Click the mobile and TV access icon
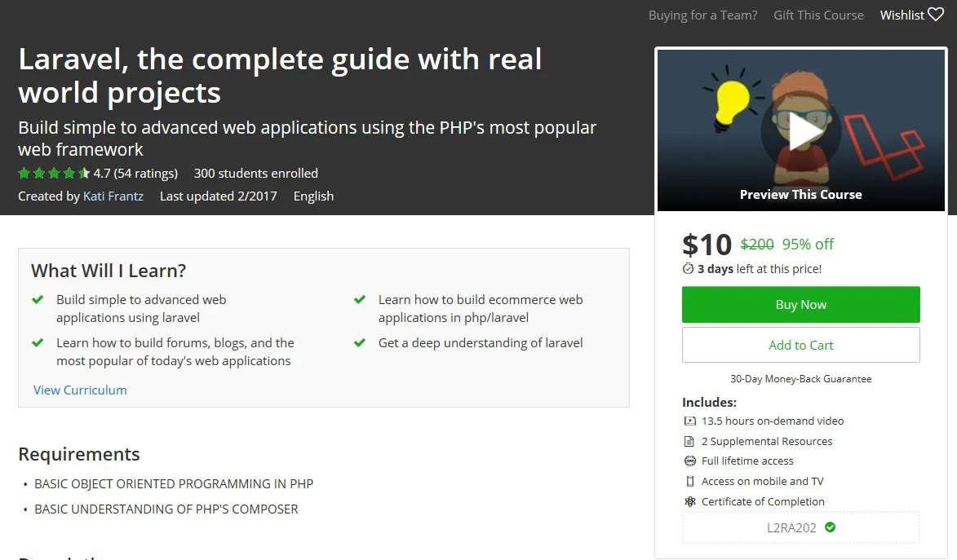Viewport: 957px width, 560px height. 689,481
